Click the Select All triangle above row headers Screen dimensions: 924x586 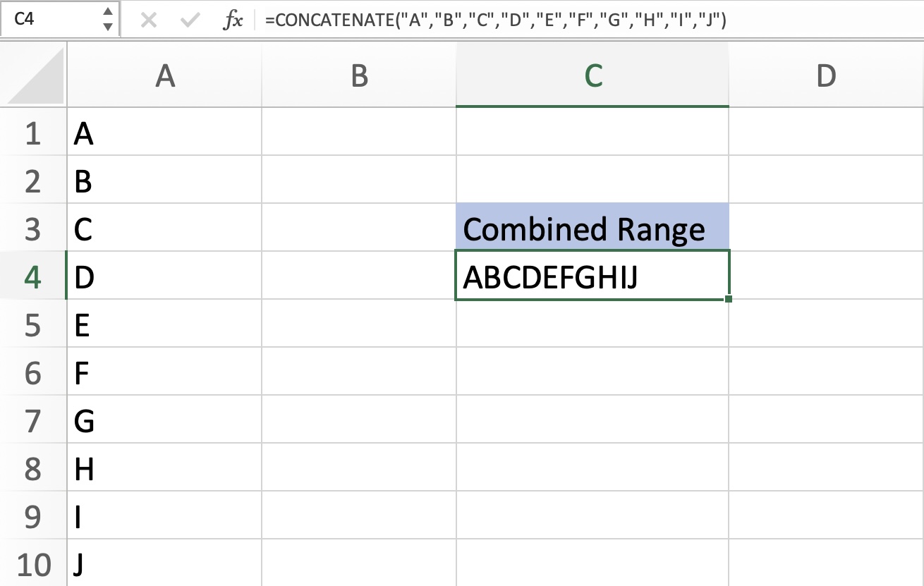[x=32, y=74]
